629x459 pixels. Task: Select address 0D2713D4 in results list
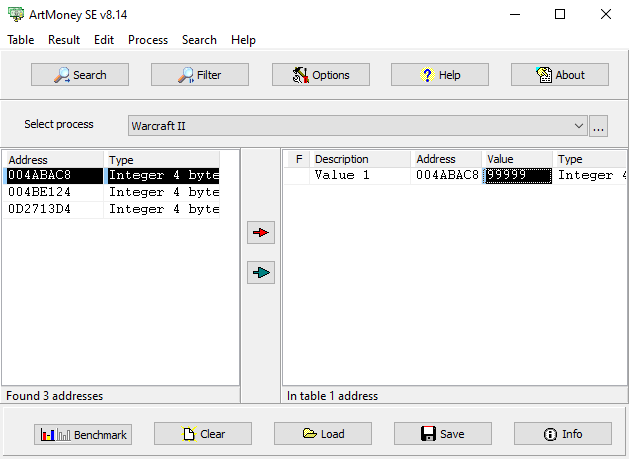[x=53, y=209]
